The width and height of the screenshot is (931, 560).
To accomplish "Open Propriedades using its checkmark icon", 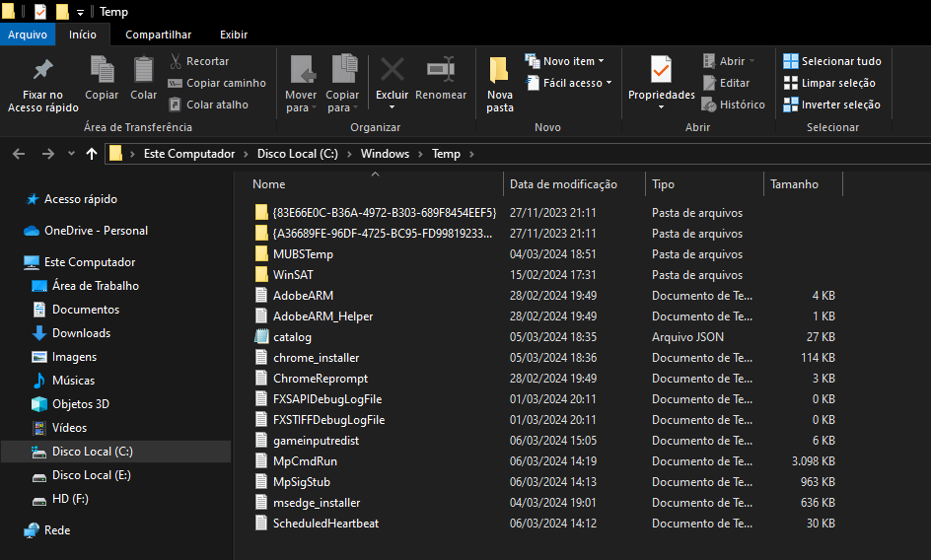I will (661, 69).
